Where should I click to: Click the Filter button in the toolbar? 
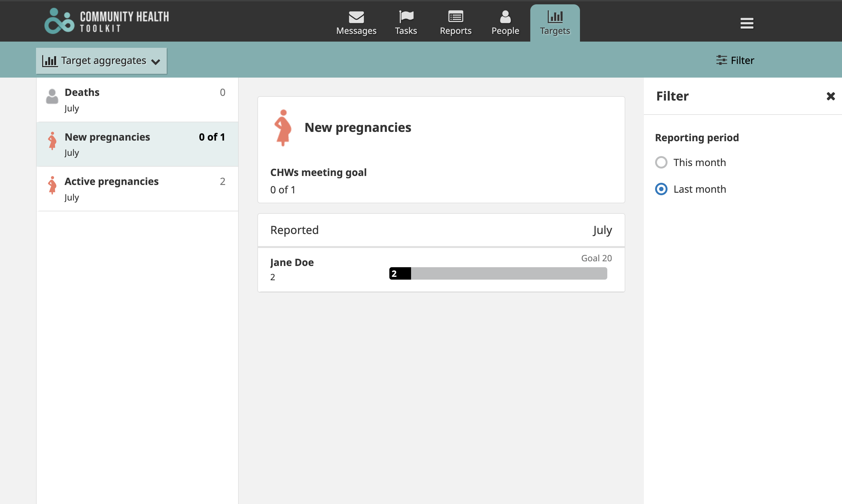click(x=735, y=60)
